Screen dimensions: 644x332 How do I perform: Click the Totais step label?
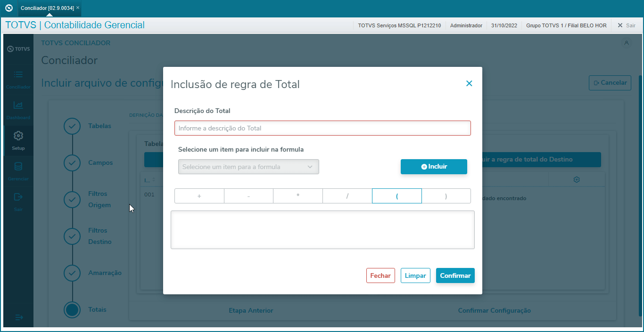pos(97,310)
